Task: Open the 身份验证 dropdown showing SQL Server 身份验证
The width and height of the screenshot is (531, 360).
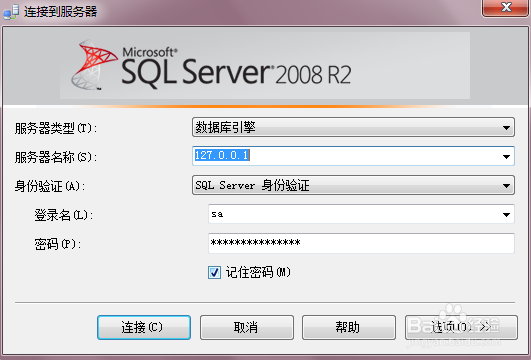Action: (x=353, y=185)
